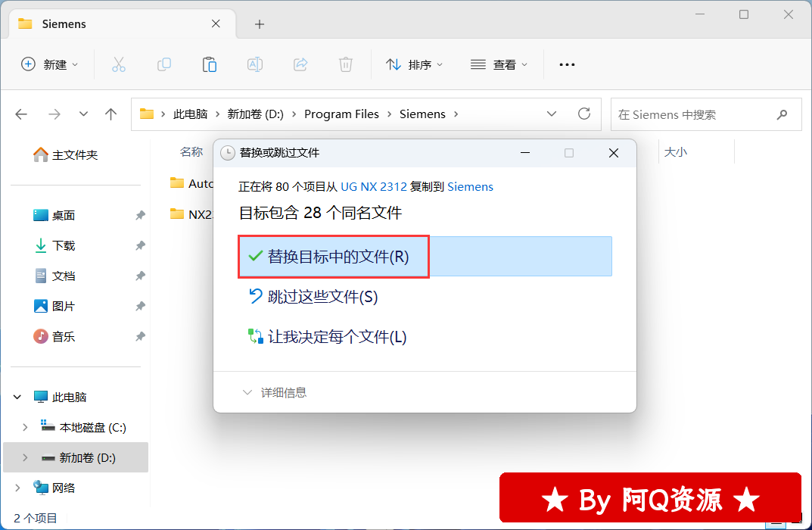
Task: Unpin 下载 using its pin icon
Action: pos(140,245)
